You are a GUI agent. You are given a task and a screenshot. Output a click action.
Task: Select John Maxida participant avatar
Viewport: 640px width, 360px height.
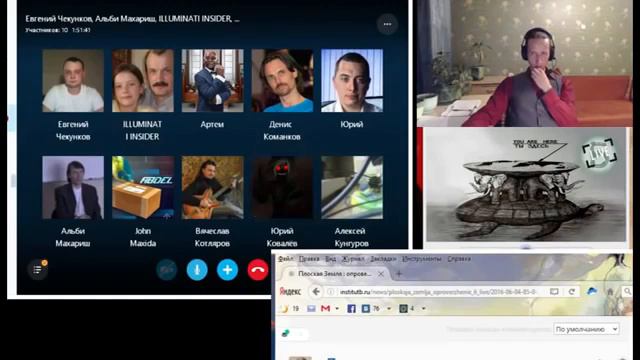[x=143, y=187]
